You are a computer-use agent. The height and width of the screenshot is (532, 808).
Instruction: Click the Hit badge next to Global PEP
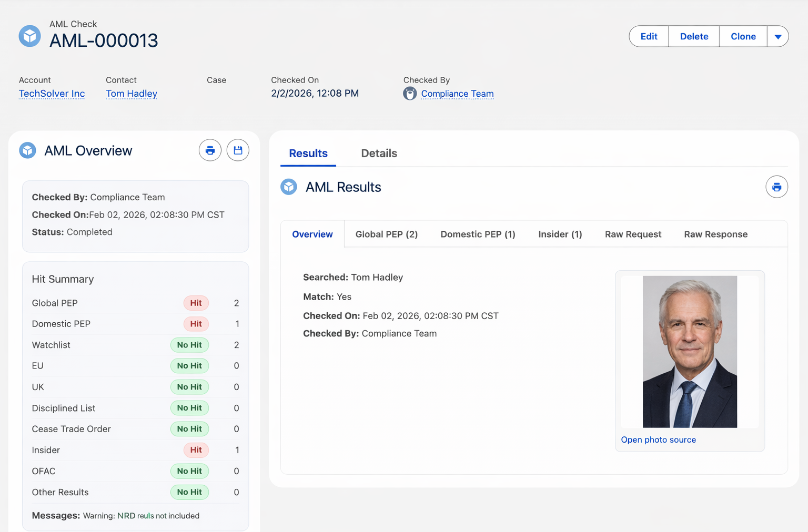tap(196, 303)
